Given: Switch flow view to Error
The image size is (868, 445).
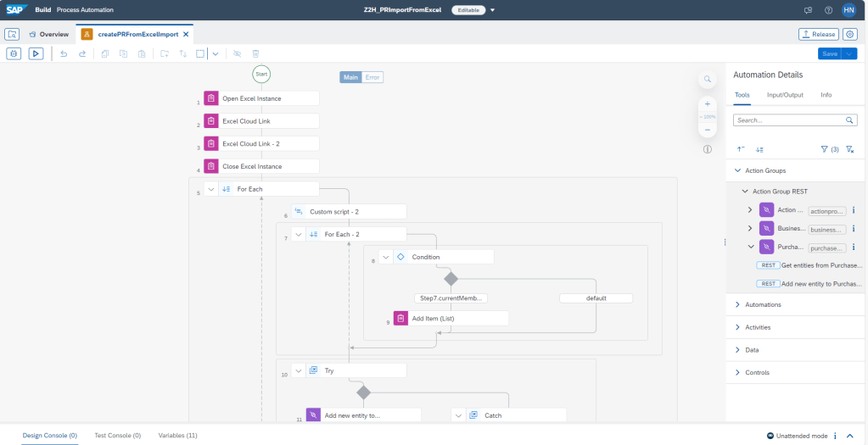Looking at the screenshot, I should click(372, 77).
